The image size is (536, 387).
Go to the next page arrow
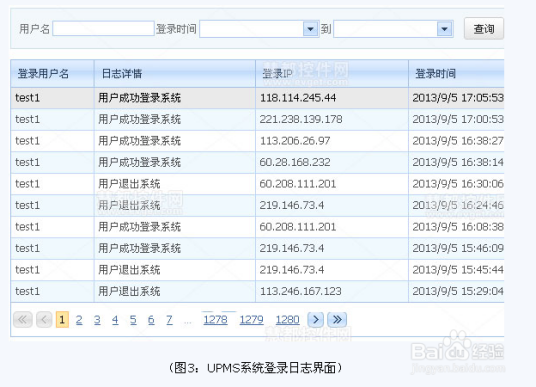click(315, 320)
